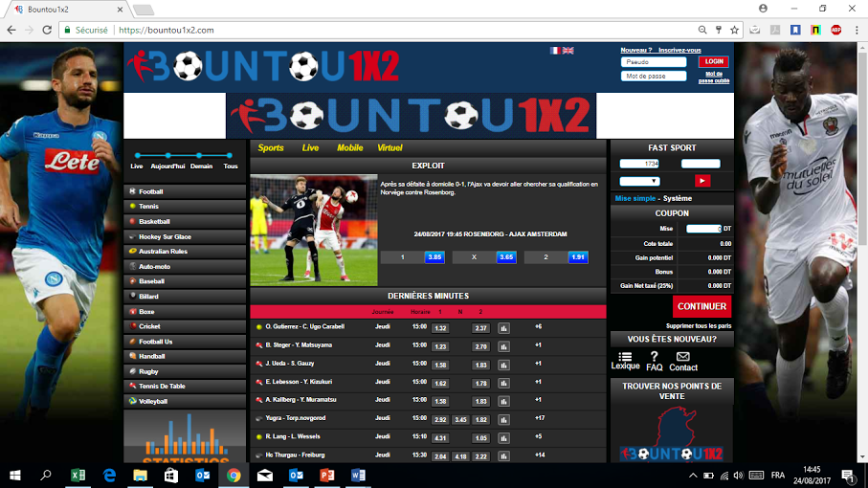Open the Virtuel tab
Image resolution: width=868 pixels, height=488 pixels.
pyautogui.click(x=389, y=148)
